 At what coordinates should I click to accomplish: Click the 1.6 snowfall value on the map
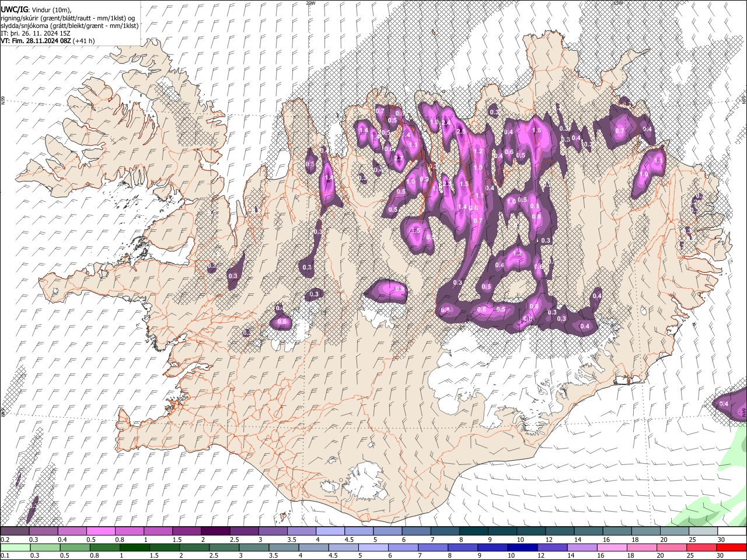tap(537, 131)
